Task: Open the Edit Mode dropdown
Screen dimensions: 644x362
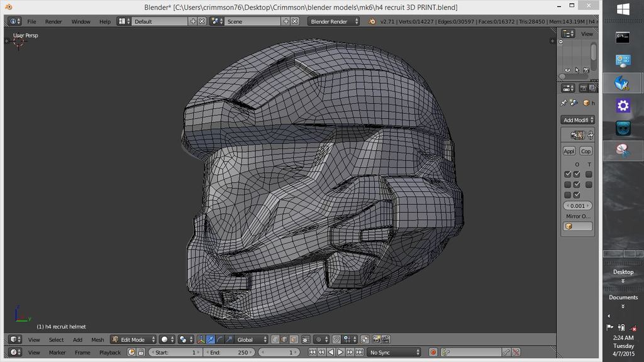Action: [x=133, y=339]
